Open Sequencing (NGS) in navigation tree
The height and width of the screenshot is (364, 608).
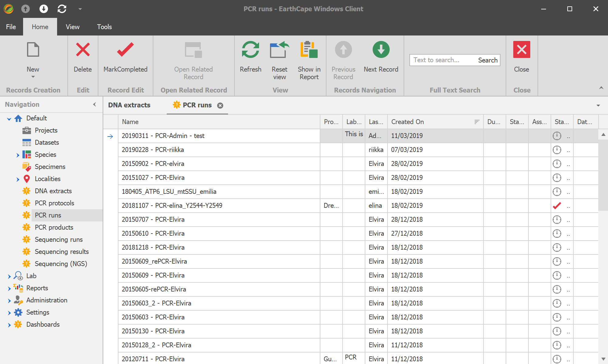(61, 264)
